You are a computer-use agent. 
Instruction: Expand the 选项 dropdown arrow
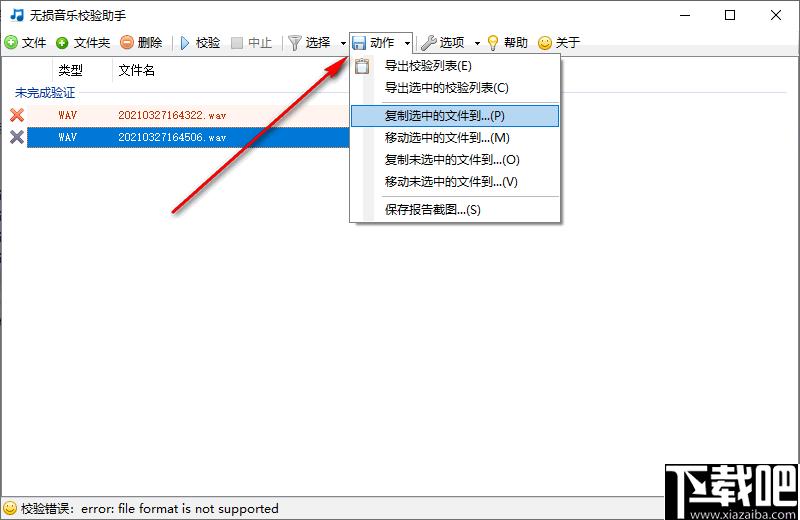(x=478, y=43)
